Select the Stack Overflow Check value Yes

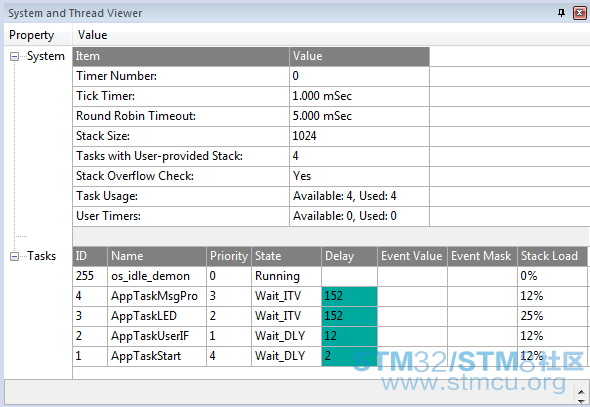click(x=302, y=176)
